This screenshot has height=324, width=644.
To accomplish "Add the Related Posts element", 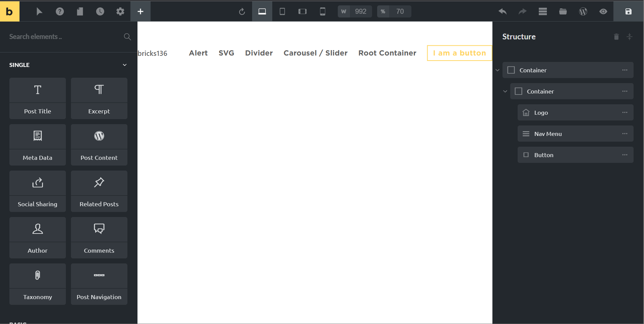I will (99, 191).
